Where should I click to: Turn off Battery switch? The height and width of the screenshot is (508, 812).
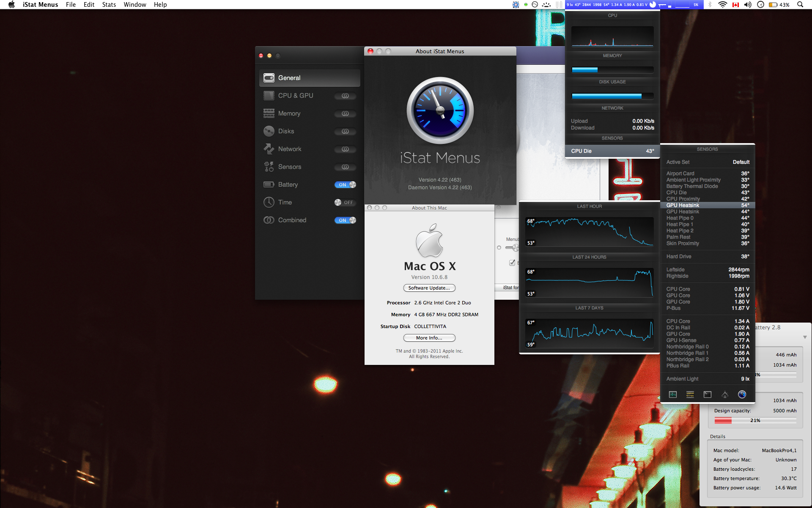point(345,185)
